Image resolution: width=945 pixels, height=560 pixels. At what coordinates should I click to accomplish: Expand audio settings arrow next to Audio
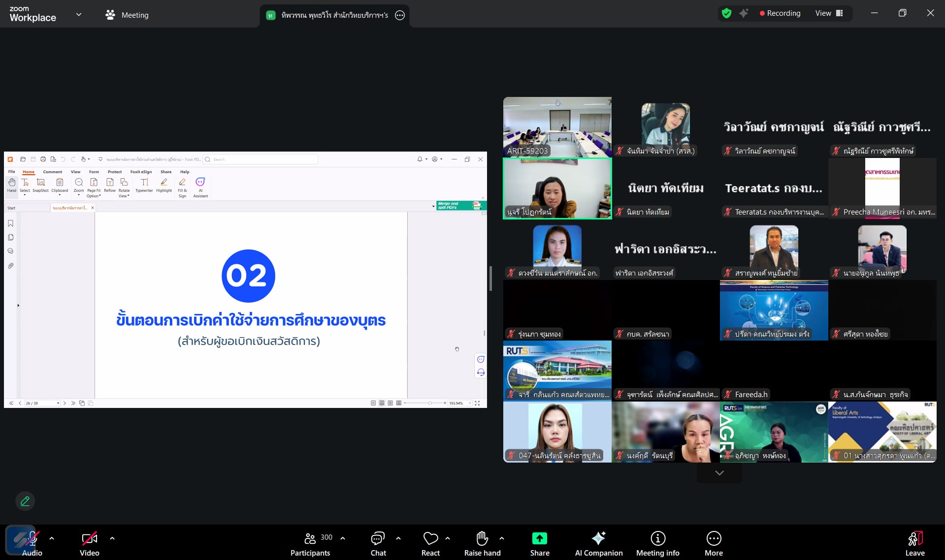click(52, 538)
